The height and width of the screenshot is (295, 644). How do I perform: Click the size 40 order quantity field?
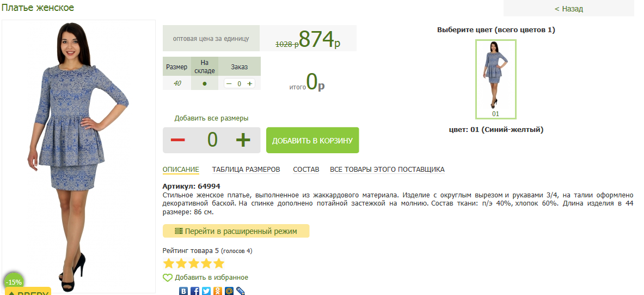(240, 83)
